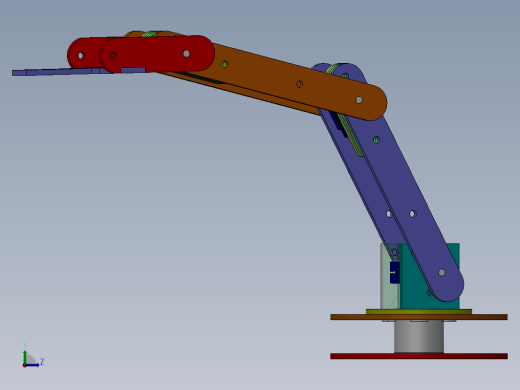This screenshot has height=390, width=520.
Task: Pick the green-filled hole on the purple arm
Action: pos(376,140)
